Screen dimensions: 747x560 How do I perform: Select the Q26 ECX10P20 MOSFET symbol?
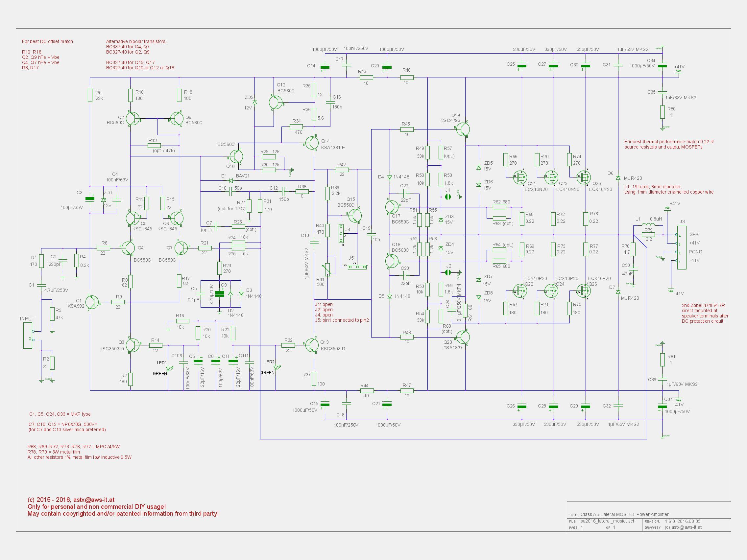584,291
